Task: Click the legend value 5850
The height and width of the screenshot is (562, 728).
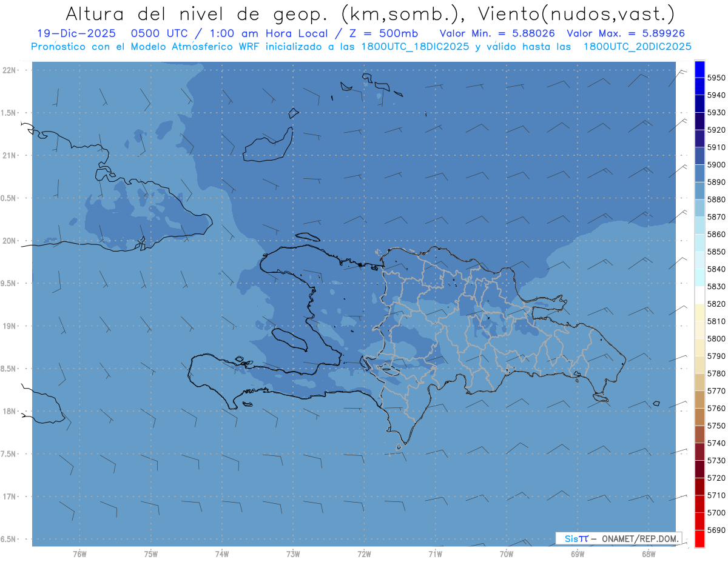Action: [x=716, y=252]
